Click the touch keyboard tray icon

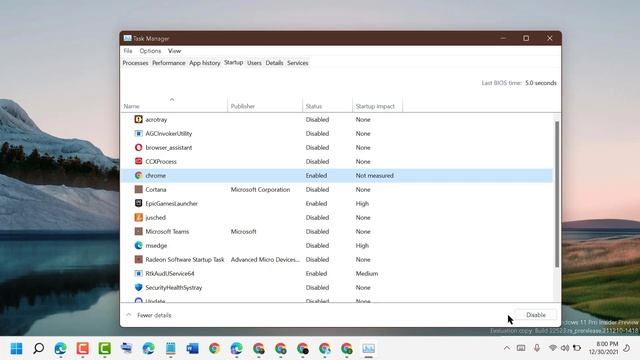click(521, 348)
